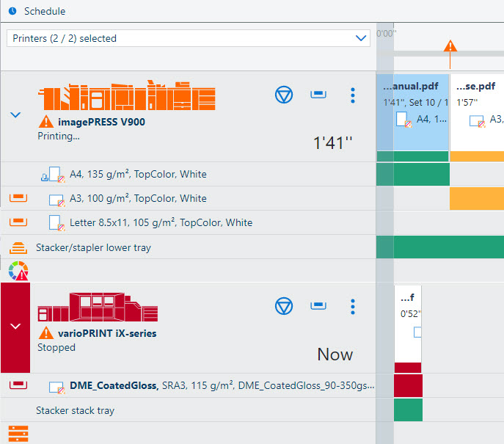Select the Stacker stack tray row
This screenshot has width=504, height=444.
pyautogui.click(x=188, y=410)
